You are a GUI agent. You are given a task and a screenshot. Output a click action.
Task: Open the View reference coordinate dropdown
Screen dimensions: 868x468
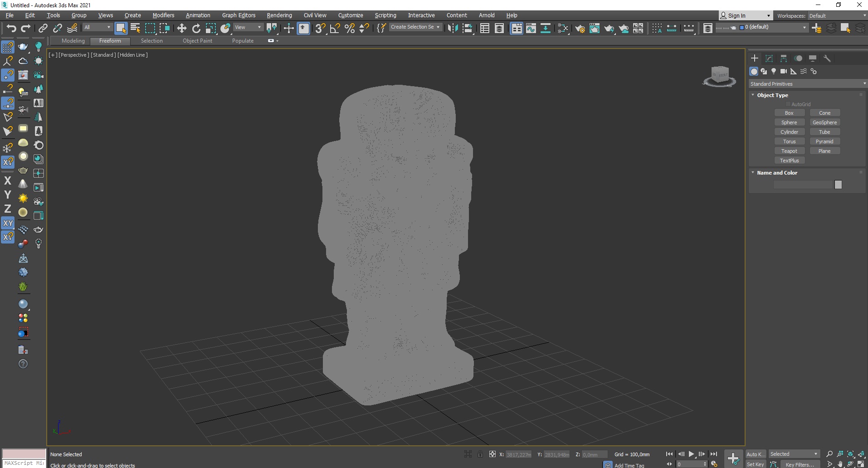pyautogui.click(x=248, y=27)
